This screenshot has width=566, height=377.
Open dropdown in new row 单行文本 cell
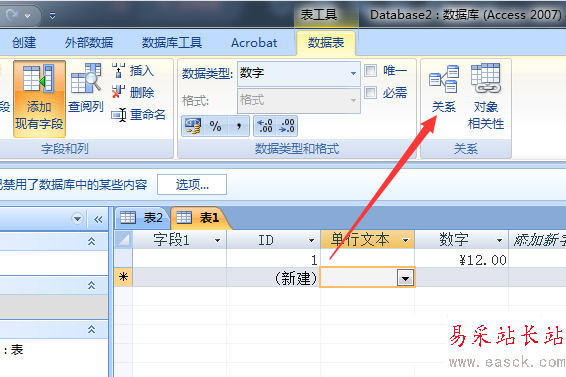pos(405,278)
